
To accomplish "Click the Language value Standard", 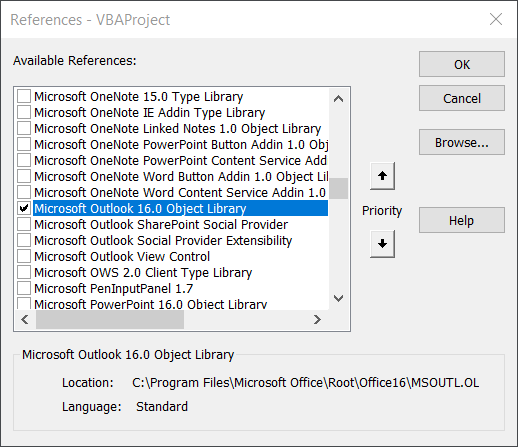I will (x=162, y=407).
